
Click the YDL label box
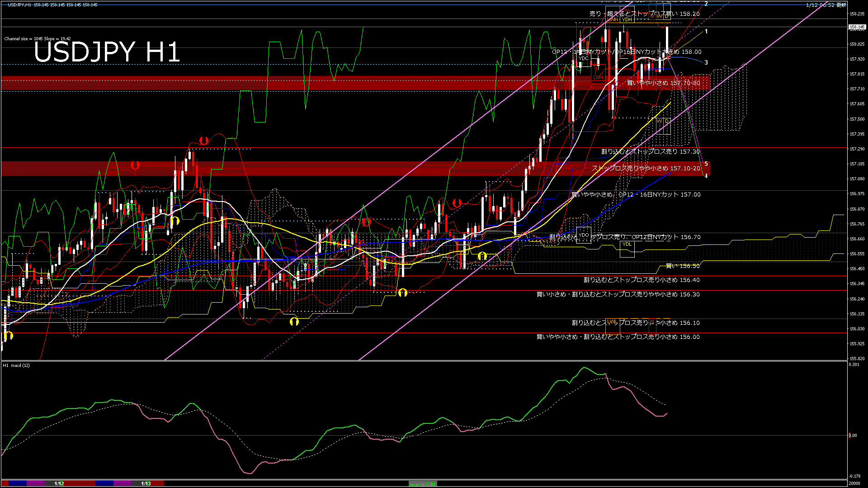pos(627,244)
